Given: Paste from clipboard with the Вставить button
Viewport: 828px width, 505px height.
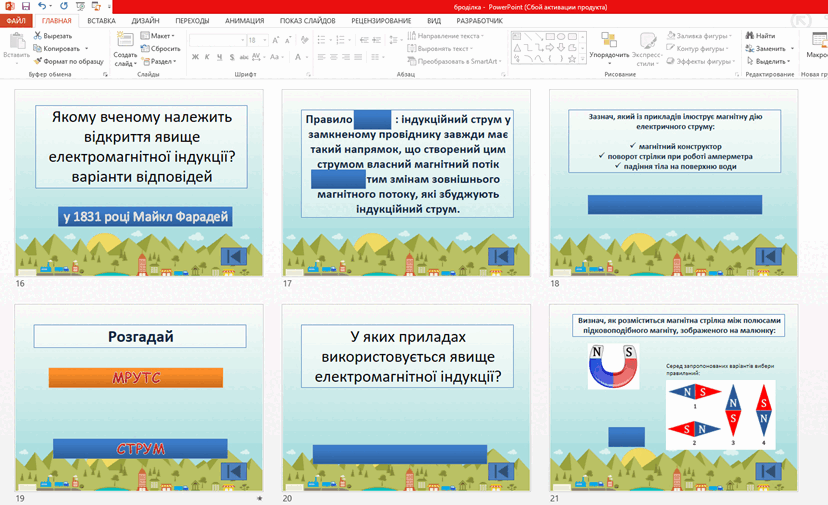Looking at the screenshot, I should point(16,48).
